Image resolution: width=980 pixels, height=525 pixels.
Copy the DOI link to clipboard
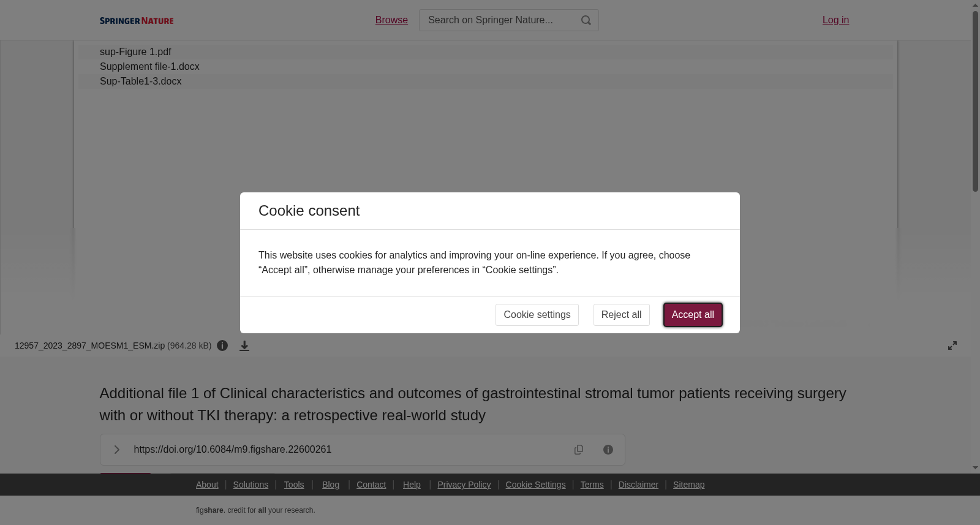[x=579, y=450]
